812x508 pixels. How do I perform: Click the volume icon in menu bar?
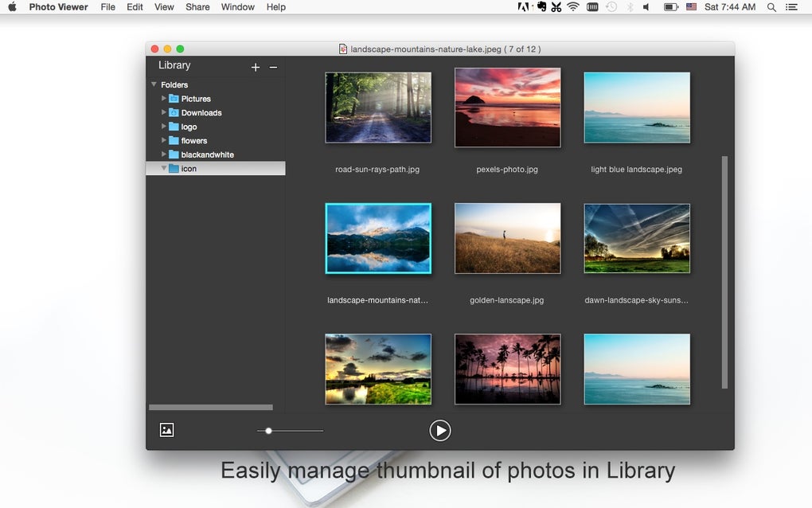(x=646, y=7)
